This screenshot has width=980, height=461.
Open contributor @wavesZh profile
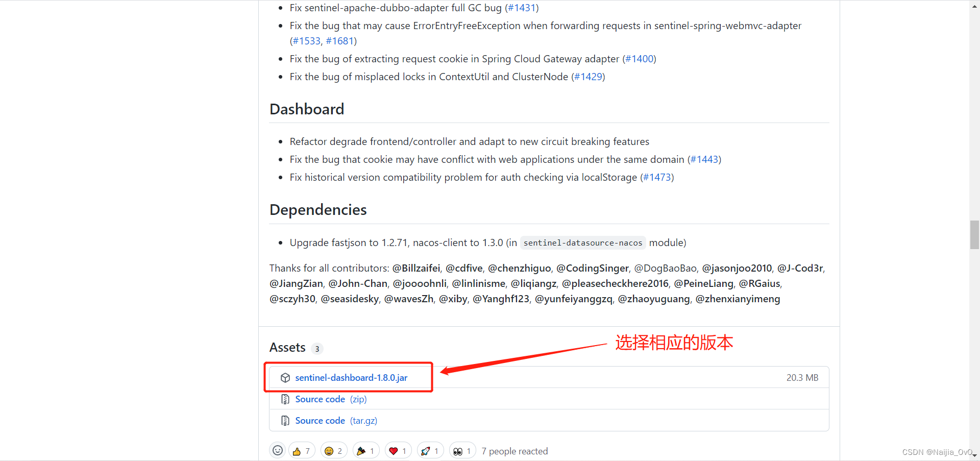[x=409, y=299]
